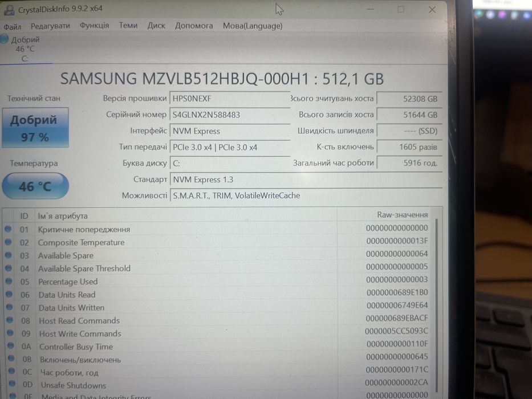Select the Host Read Commands row
This screenshot has height=399, width=532.
click(x=217, y=320)
